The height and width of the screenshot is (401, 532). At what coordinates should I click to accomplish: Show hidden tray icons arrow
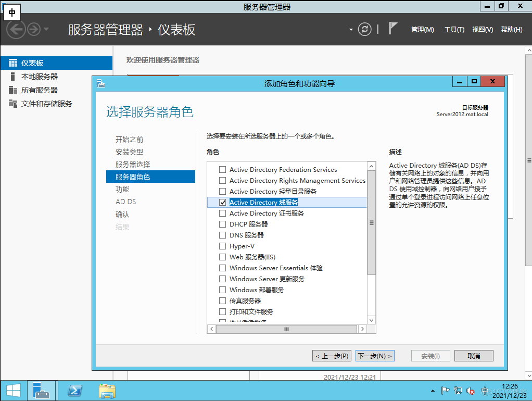(433, 391)
